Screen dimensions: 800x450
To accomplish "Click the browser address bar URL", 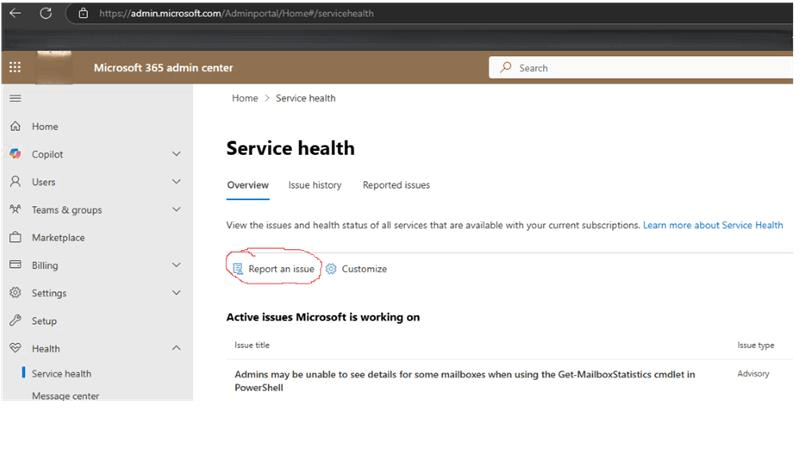I will 236,13.
